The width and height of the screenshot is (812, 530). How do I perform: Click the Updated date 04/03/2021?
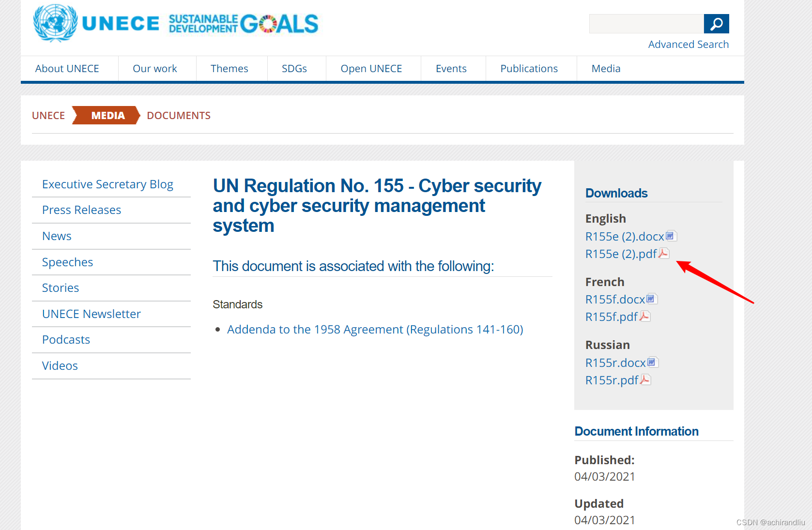605,520
